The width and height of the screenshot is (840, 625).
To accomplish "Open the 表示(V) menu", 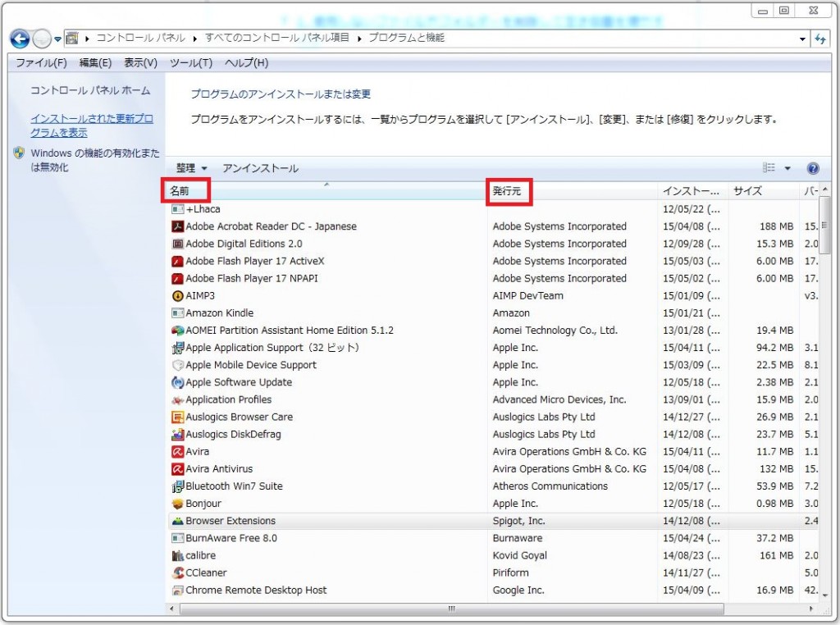I will point(140,62).
